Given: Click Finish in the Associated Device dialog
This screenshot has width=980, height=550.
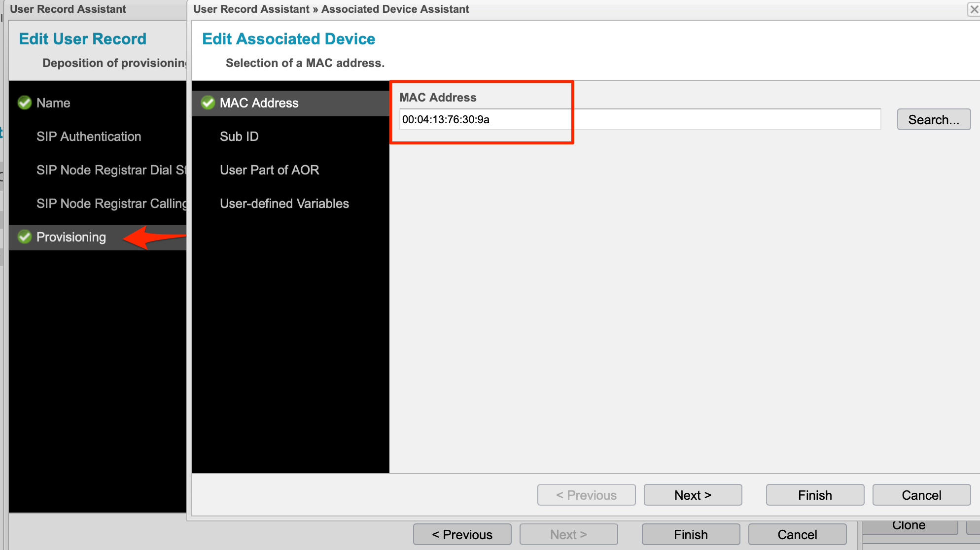Looking at the screenshot, I should coord(815,495).
